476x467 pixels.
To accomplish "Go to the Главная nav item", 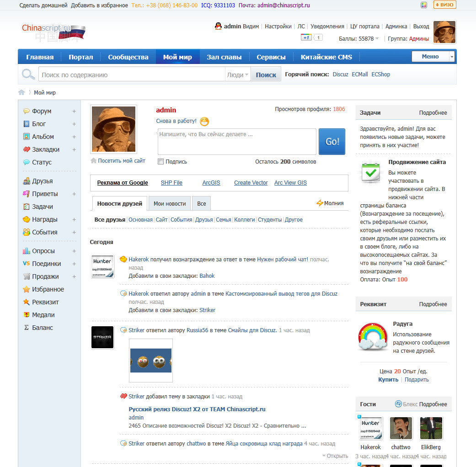I will [x=40, y=57].
